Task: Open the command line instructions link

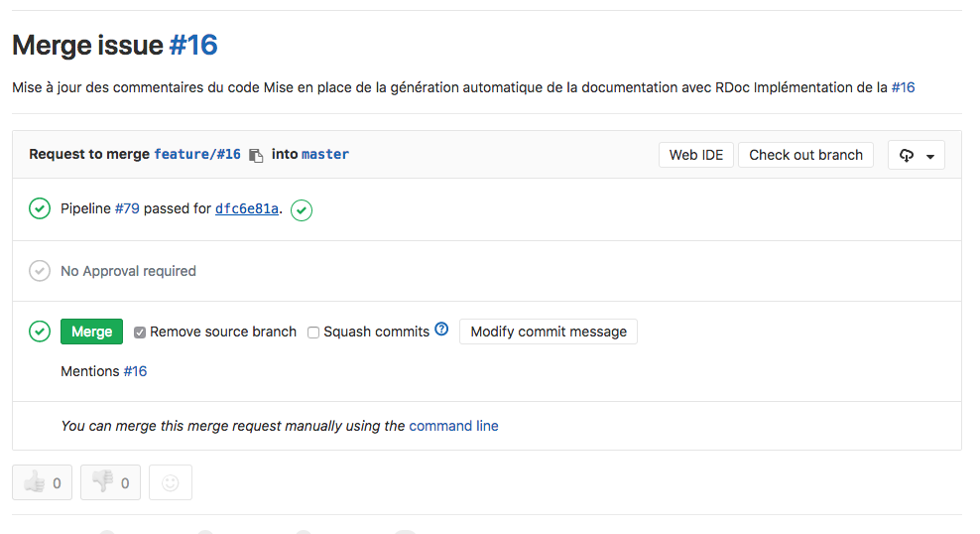Action: [x=453, y=426]
